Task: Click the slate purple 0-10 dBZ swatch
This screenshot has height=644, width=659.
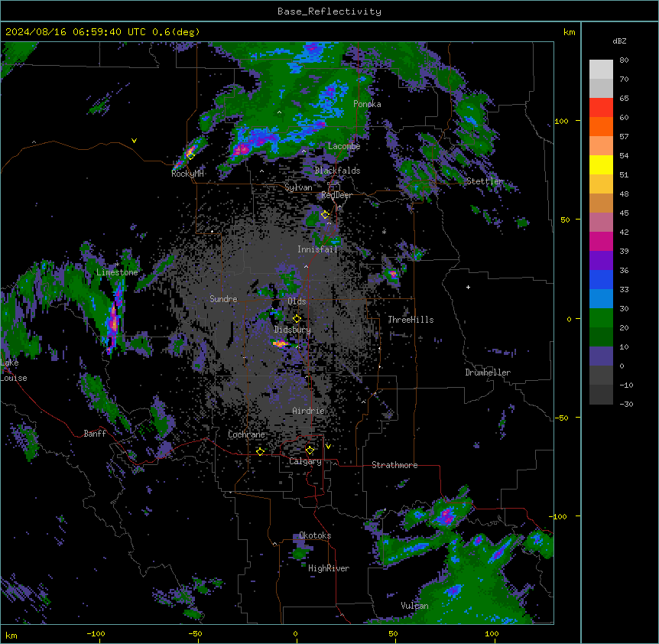Action: [601, 356]
